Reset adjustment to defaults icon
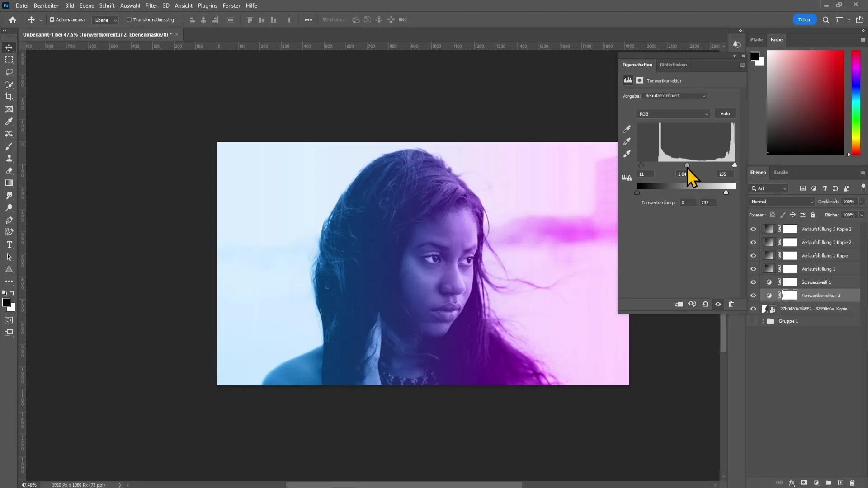Viewport: 868px width, 488px height. [705, 305]
